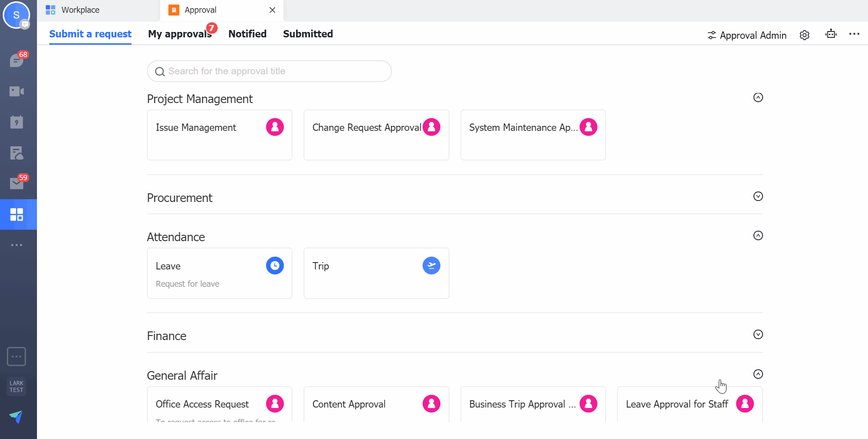Expand the Procurement section
868x439 pixels.
[x=758, y=196]
